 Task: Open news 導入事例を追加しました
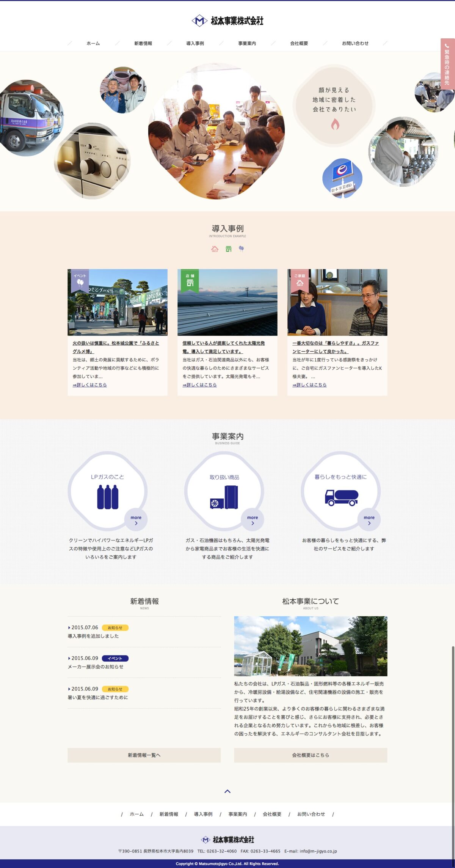pyautogui.click(x=93, y=636)
